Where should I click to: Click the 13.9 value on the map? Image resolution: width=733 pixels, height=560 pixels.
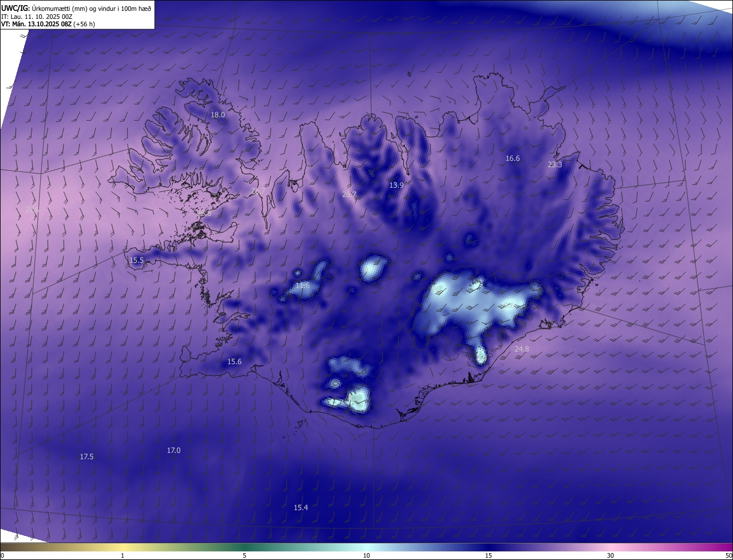[396, 186]
